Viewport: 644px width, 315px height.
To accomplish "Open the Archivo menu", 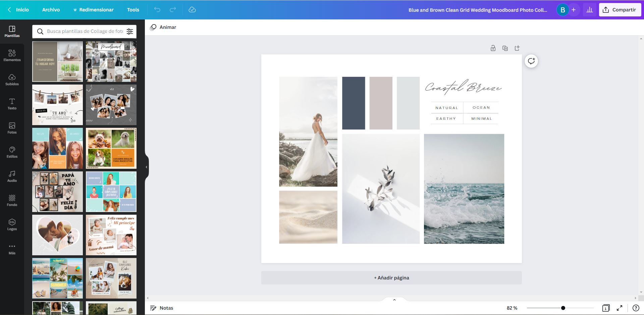I will click(51, 10).
